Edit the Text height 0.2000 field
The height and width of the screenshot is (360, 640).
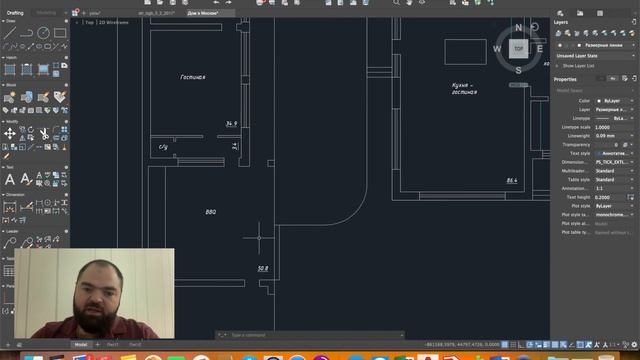coord(610,197)
